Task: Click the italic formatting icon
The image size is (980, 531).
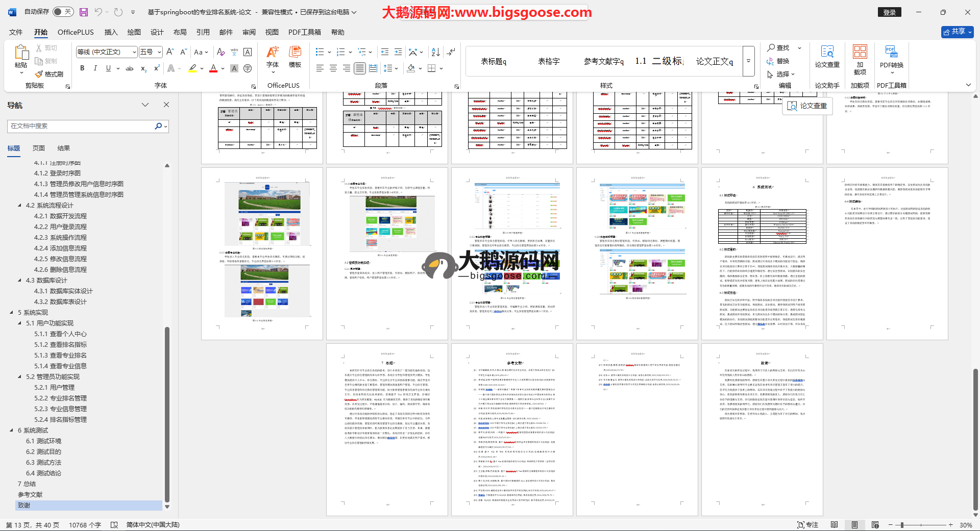Action: [95, 68]
